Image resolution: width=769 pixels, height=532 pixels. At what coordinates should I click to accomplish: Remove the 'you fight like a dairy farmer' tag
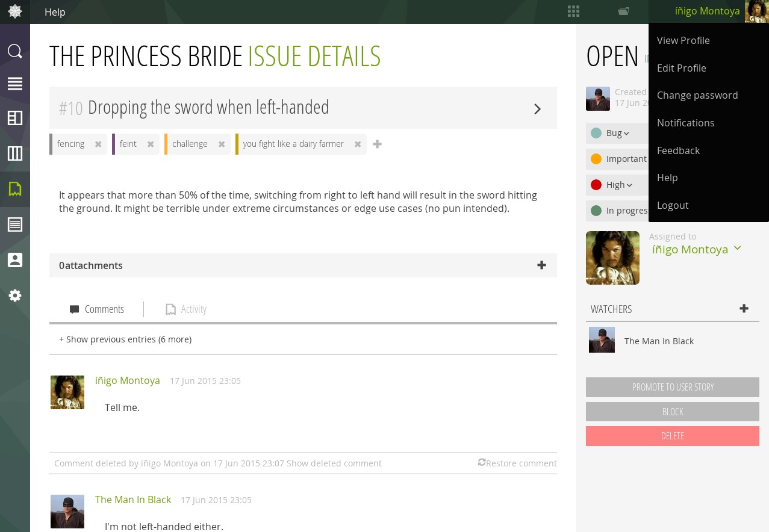[358, 144]
